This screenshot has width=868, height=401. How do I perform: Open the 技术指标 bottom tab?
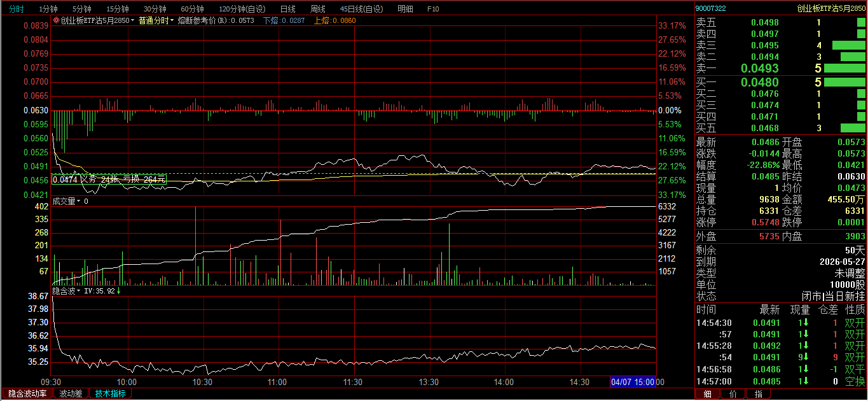(x=110, y=394)
